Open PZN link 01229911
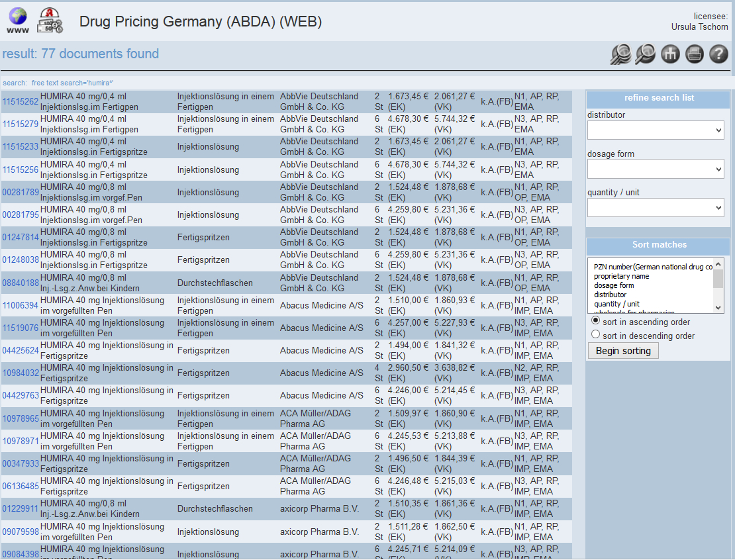 (20, 508)
